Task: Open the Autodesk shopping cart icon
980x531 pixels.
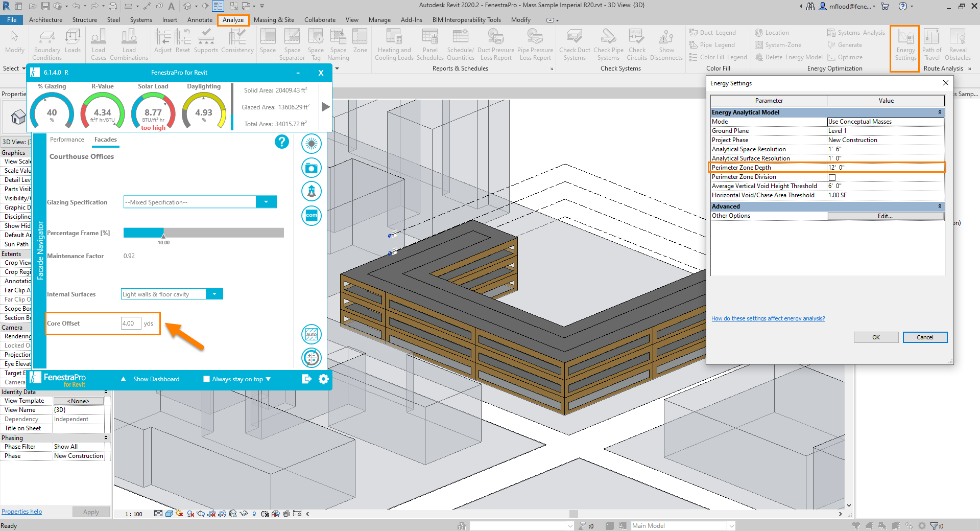Action: click(x=885, y=6)
